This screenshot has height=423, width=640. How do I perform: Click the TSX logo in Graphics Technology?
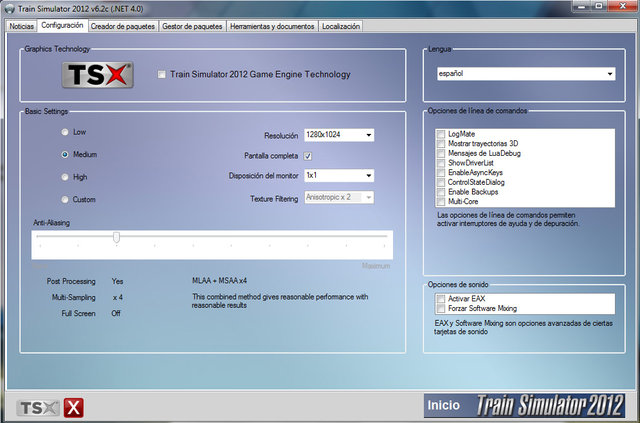(97, 75)
